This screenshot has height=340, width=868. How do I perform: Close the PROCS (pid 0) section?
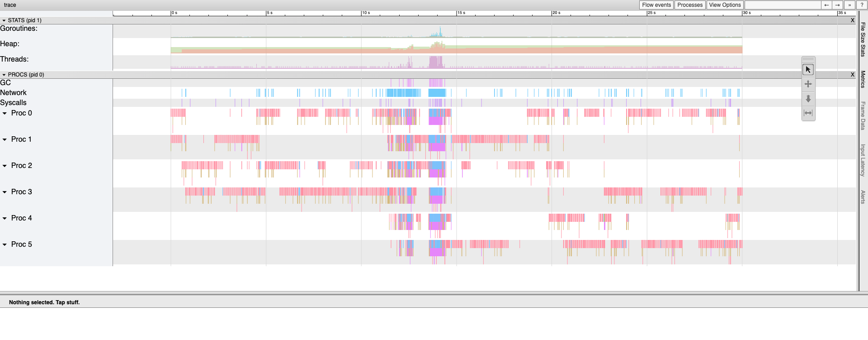pyautogui.click(x=853, y=75)
